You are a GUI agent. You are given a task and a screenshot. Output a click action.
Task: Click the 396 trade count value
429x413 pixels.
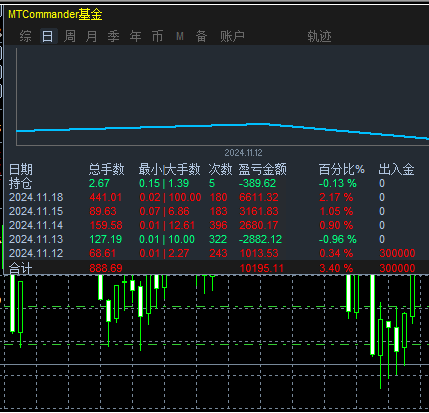tap(218, 225)
